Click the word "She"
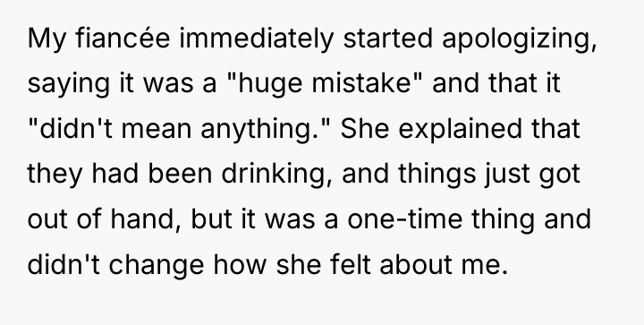 365,129
